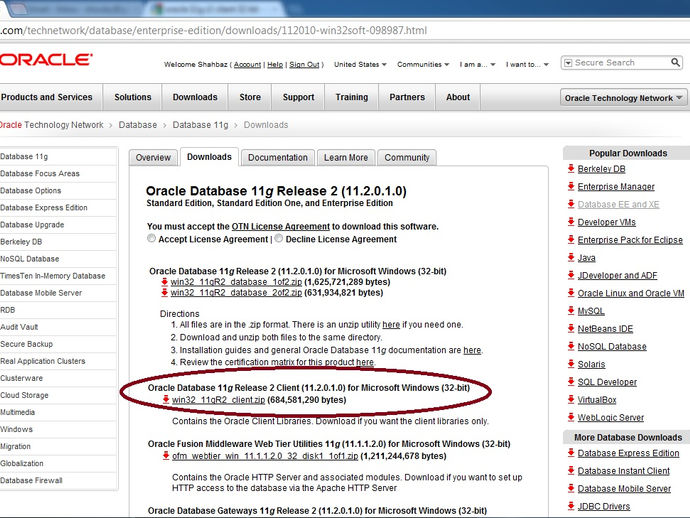
Task: Open the 'I am a...' dropdown
Action: point(477,64)
